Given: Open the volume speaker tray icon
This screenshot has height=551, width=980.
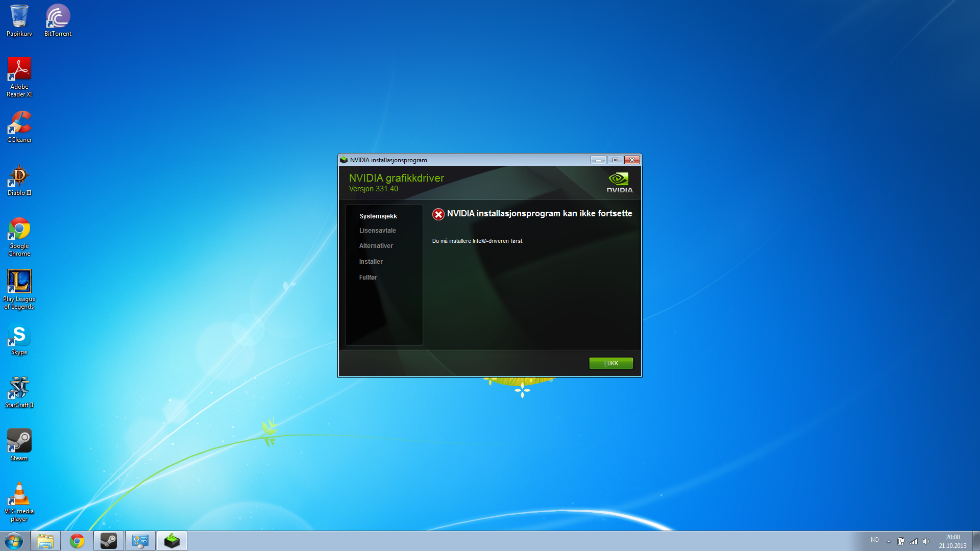Looking at the screenshot, I should pos(926,541).
